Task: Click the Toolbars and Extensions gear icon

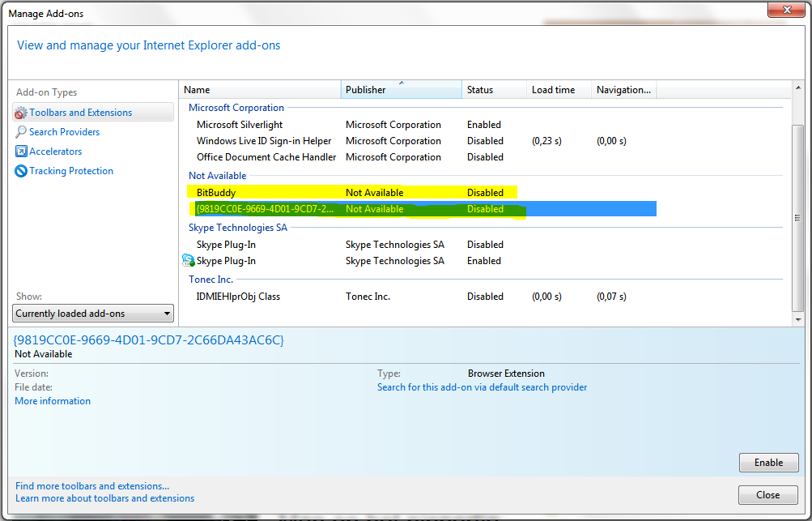Action: tap(21, 113)
